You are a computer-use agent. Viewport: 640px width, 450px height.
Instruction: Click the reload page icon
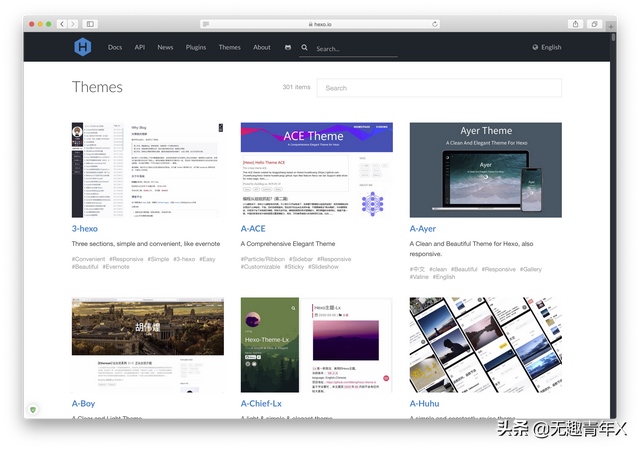point(435,24)
